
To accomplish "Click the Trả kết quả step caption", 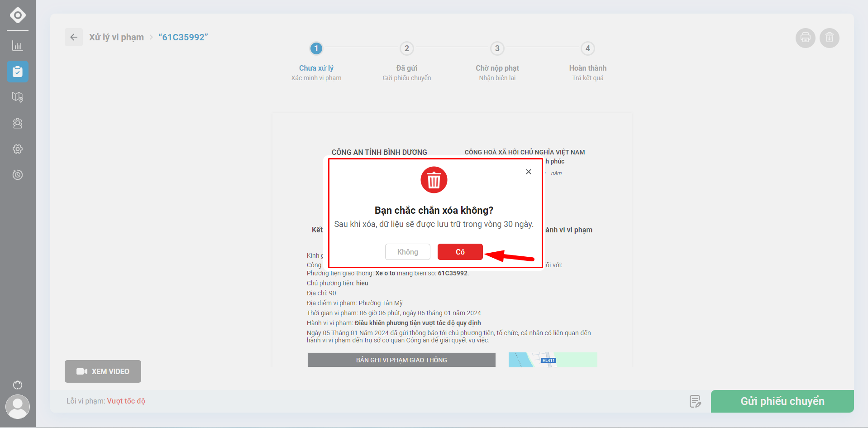I will 588,78.
